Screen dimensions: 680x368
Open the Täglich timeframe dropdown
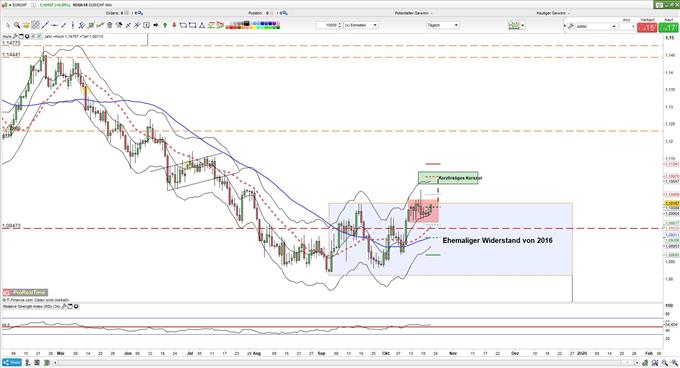(x=442, y=25)
